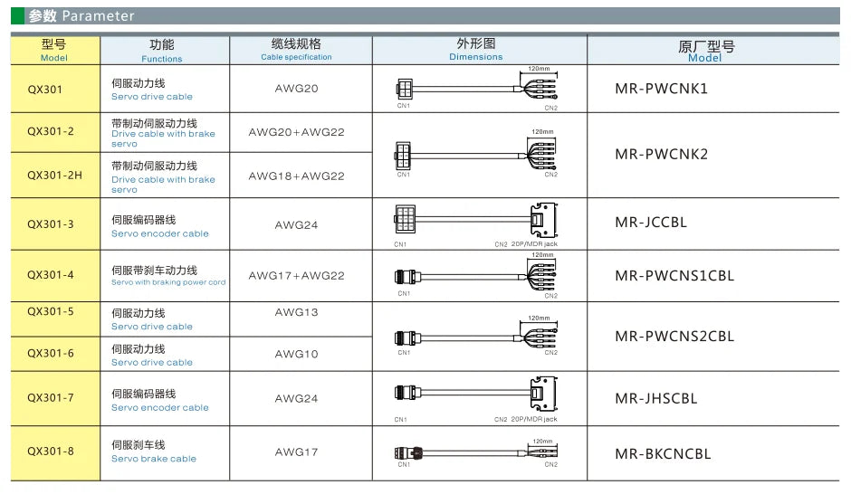This screenshot has width=851, height=504.
Task: Open the MR-PWCNK2 cable dimension drawing
Action: pos(476,154)
